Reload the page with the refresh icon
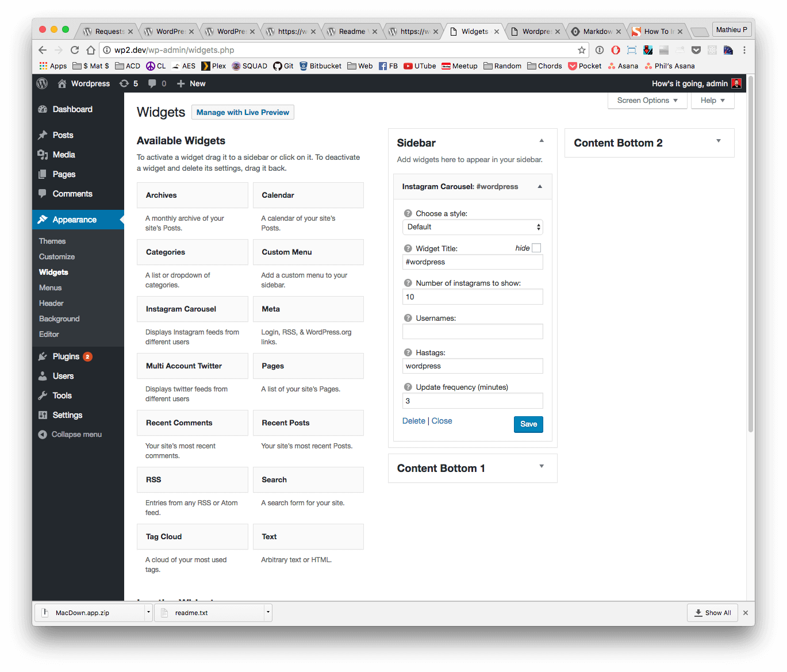 click(x=75, y=50)
